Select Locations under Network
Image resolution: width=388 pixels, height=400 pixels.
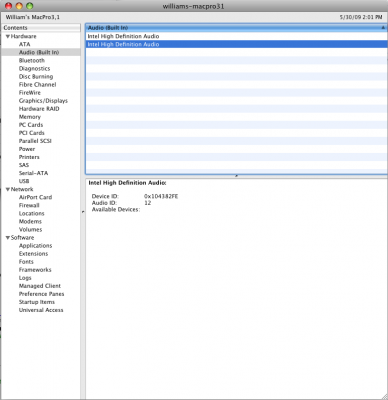31,213
